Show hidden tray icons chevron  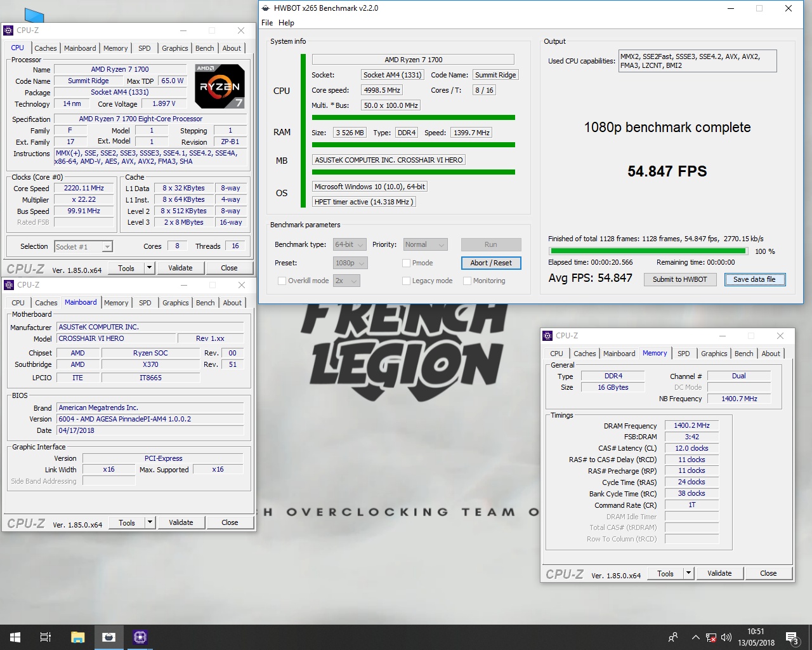[x=695, y=637]
